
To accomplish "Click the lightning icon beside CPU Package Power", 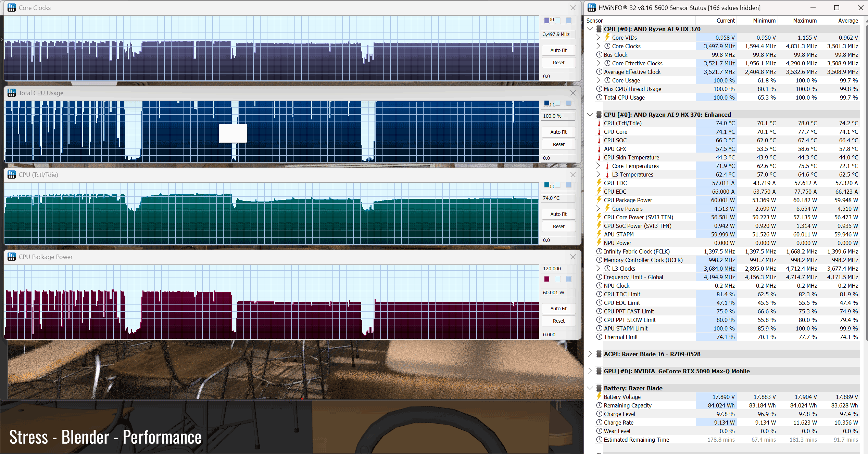I will (x=599, y=200).
